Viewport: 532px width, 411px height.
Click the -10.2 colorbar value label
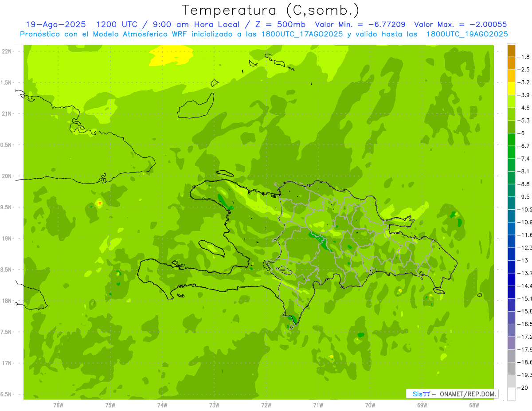(525, 209)
